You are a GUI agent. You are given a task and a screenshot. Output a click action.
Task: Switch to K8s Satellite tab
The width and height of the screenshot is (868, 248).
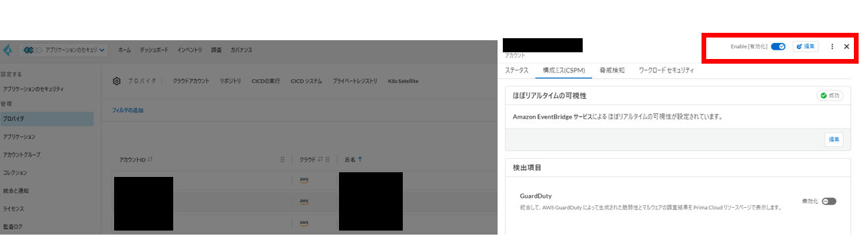click(x=403, y=81)
